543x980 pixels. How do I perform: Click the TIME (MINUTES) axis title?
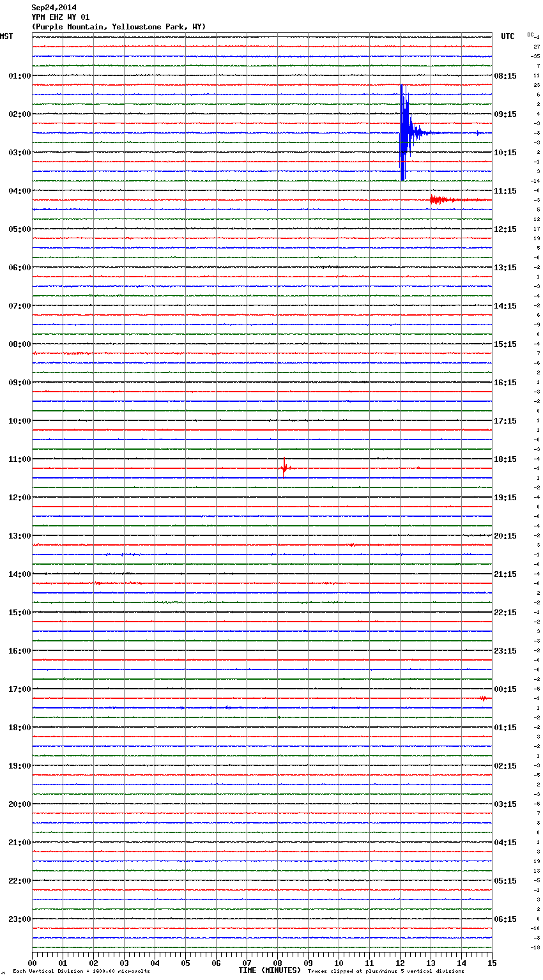point(270,970)
